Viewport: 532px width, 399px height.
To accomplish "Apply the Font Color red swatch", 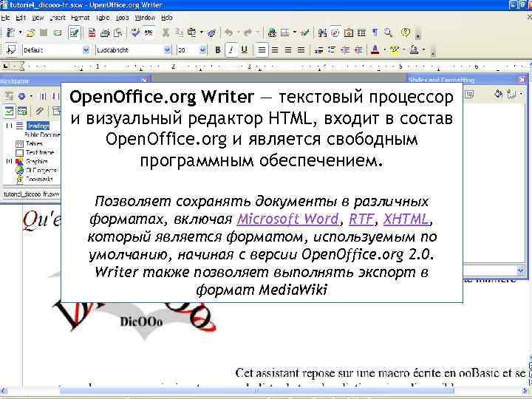I will [375, 50].
